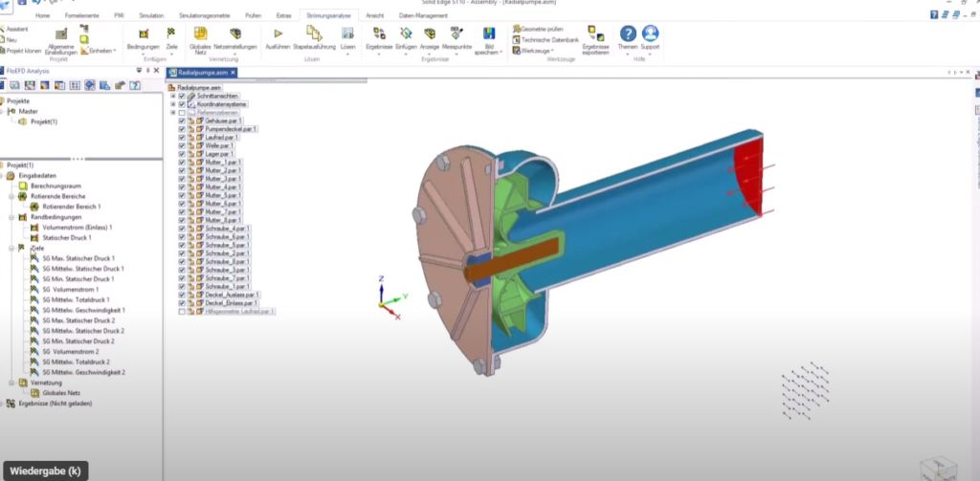Click the Netzeinstellungen icon
This screenshot has height=481, width=980.
pyautogui.click(x=236, y=34)
